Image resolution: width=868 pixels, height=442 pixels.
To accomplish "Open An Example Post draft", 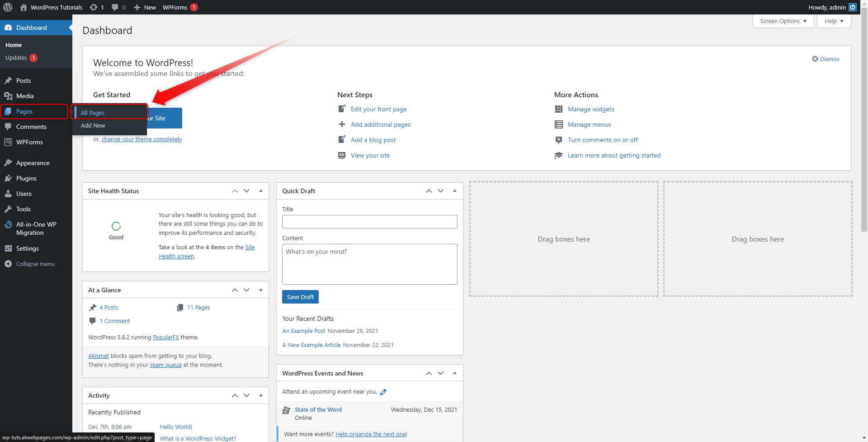I will [303, 331].
